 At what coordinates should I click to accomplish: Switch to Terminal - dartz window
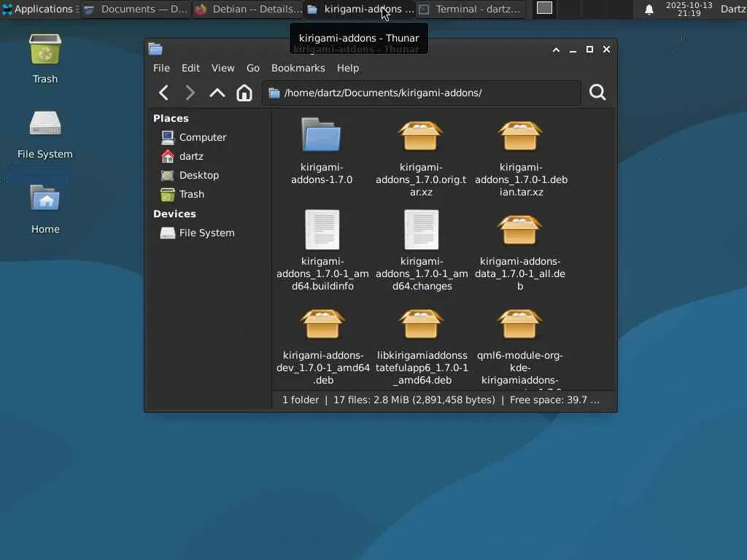click(x=472, y=9)
